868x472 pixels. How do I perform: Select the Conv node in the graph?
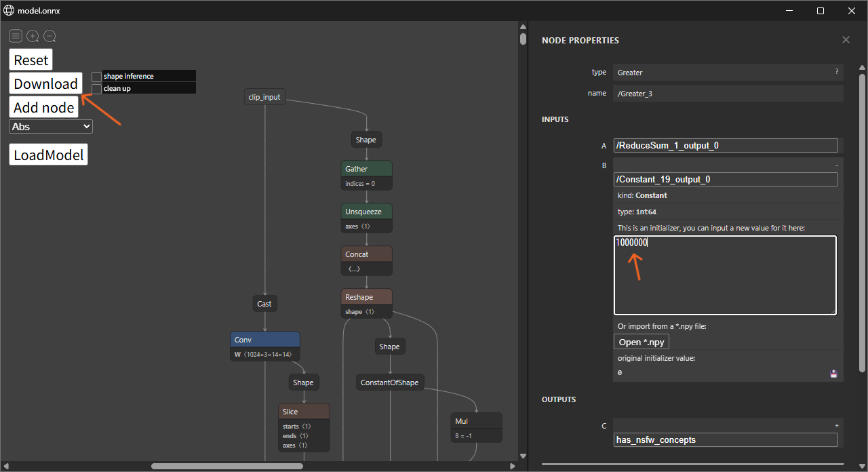click(264, 340)
